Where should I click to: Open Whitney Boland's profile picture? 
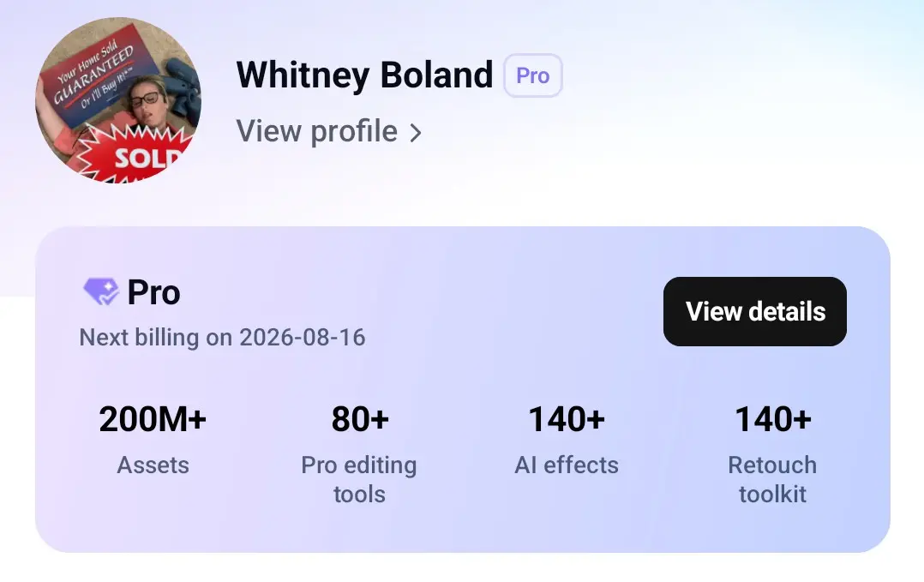pos(118,100)
